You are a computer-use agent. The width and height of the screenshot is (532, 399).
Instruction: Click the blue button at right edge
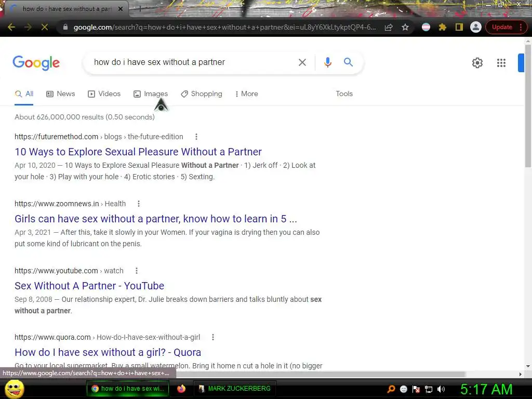pos(521,63)
